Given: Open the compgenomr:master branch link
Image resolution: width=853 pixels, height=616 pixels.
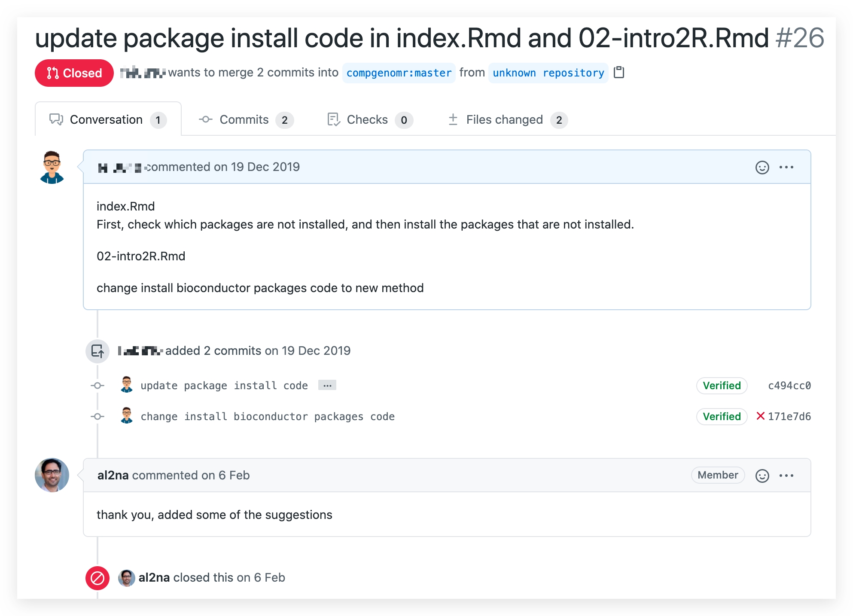Looking at the screenshot, I should point(399,73).
